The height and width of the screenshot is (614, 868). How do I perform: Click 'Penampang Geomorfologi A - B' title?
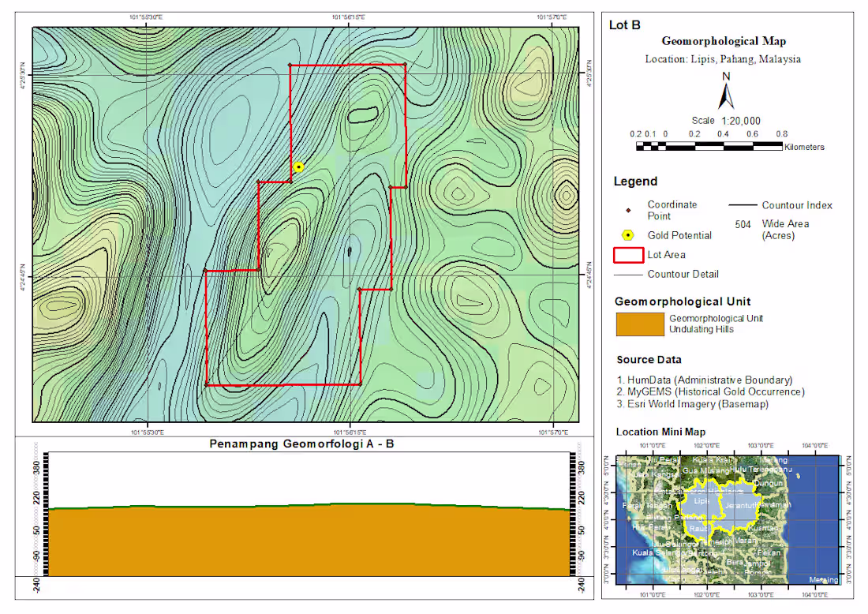click(x=301, y=444)
